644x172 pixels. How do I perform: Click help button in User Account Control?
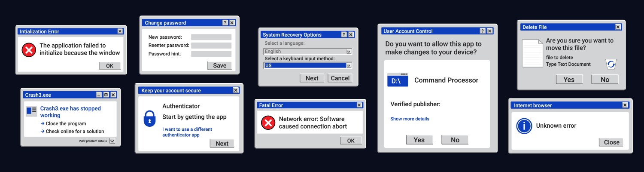(483, 31)
